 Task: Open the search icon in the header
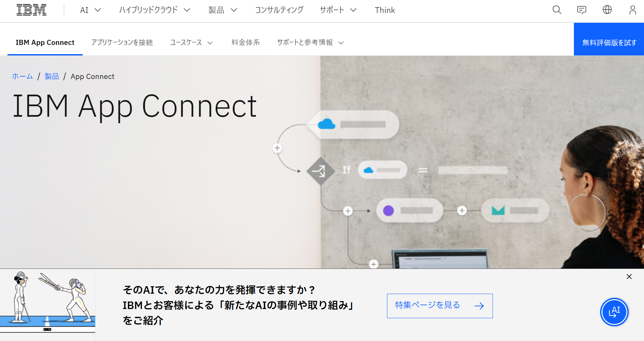click(557, 10)
